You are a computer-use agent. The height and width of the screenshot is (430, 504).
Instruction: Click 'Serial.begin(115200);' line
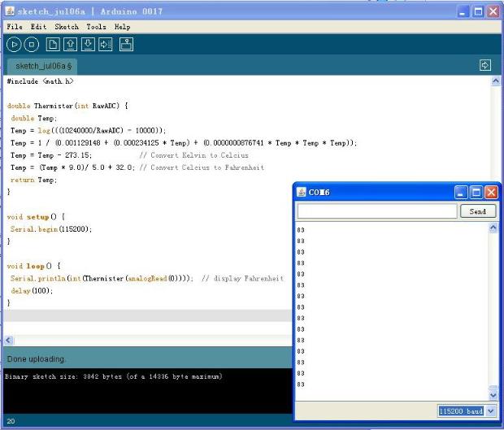(x=51, y=229)
